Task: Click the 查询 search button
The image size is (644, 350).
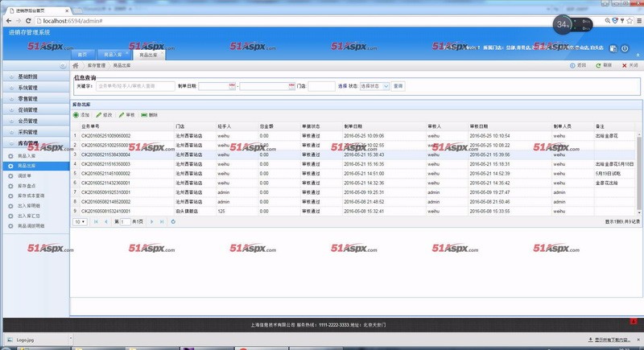Action: pyautogui.click(x=398, y=86)
